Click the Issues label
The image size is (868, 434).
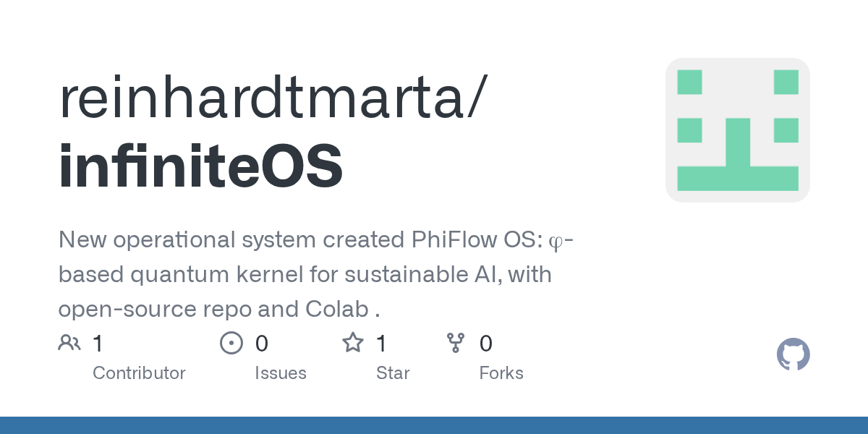pyautogui.click(x=281, y=373)
